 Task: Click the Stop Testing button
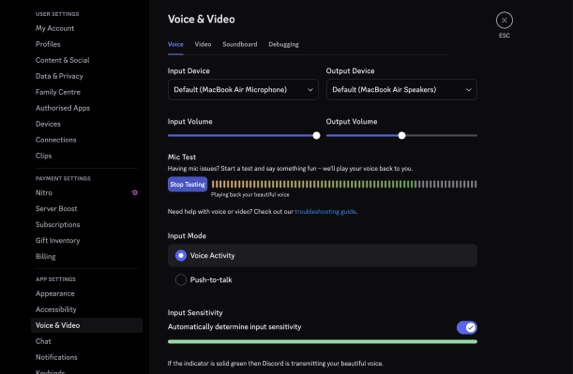pyautogui.click(x=187, y=184)
